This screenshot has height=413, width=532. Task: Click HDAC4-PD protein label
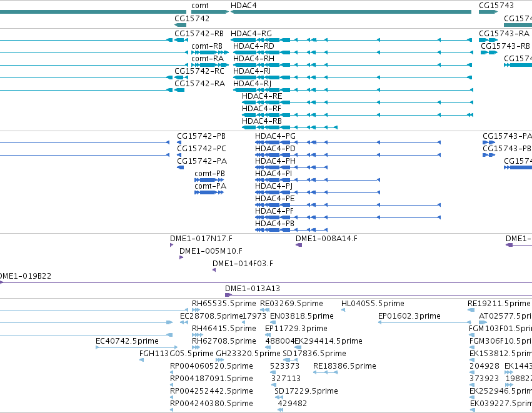coord(275,149)
